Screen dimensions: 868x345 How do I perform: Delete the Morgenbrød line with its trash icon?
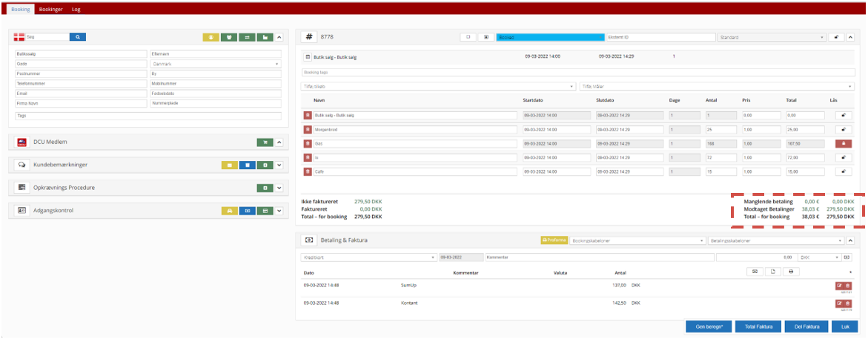point(308,129)
